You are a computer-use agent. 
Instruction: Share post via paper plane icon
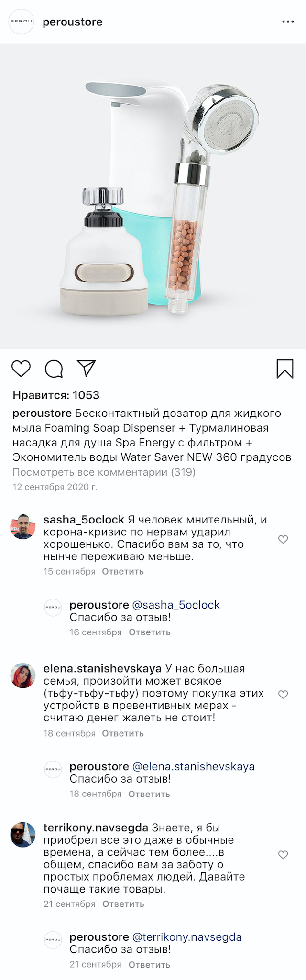click(87, 368)
